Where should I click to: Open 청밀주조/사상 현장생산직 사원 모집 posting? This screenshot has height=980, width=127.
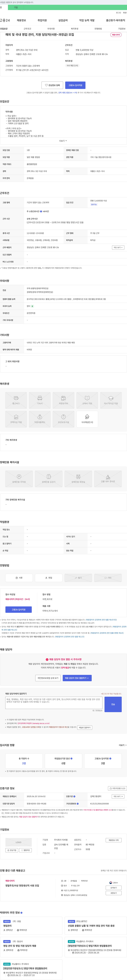(x=22, y=886)
